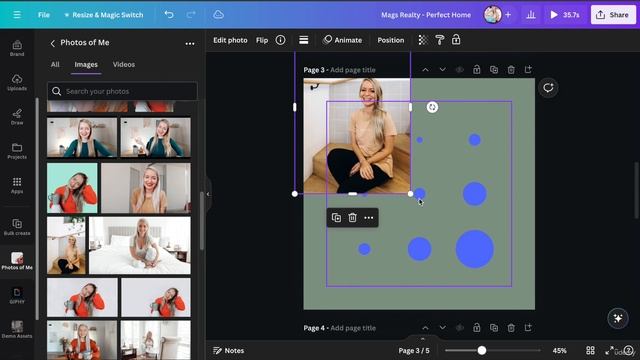The image size is (640, 360).
Task: Open more options in the floating toolbar
Action: coord(369,218)
